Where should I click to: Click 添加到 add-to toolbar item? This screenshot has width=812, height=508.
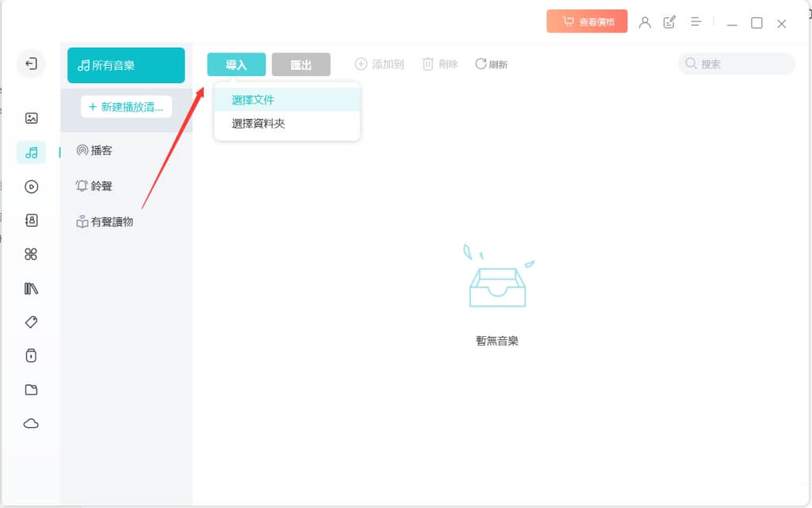[x=379, y=64]
